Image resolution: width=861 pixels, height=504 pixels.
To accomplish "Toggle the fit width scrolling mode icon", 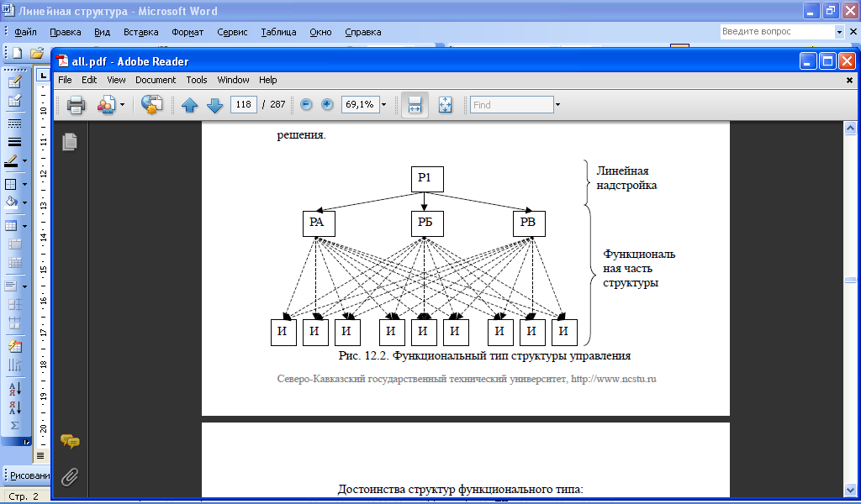I will click(415, 104).
